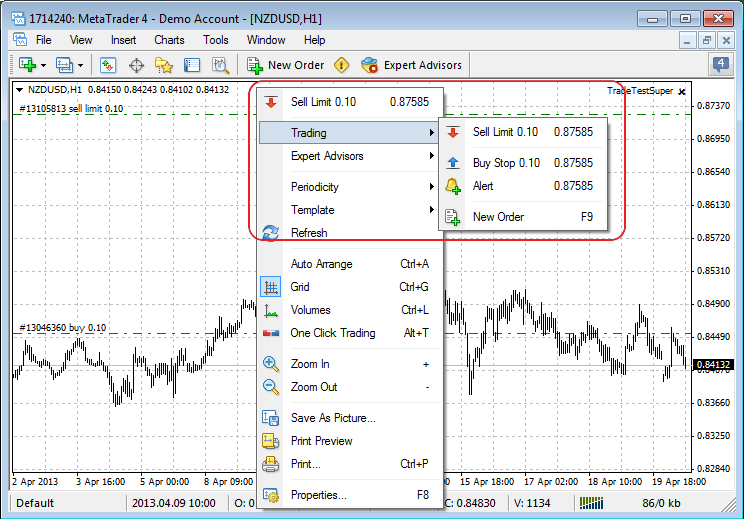Open the Charts menu

click(x=169, y=40)
